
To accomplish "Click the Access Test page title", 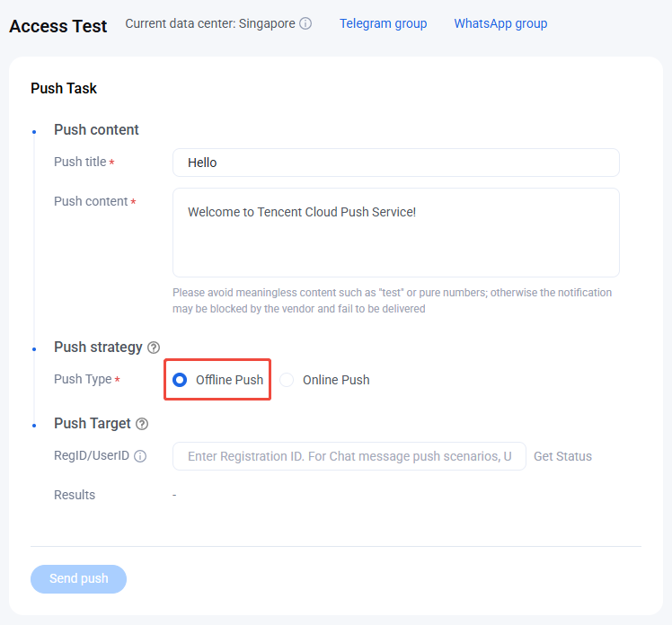I will (58, 26).
